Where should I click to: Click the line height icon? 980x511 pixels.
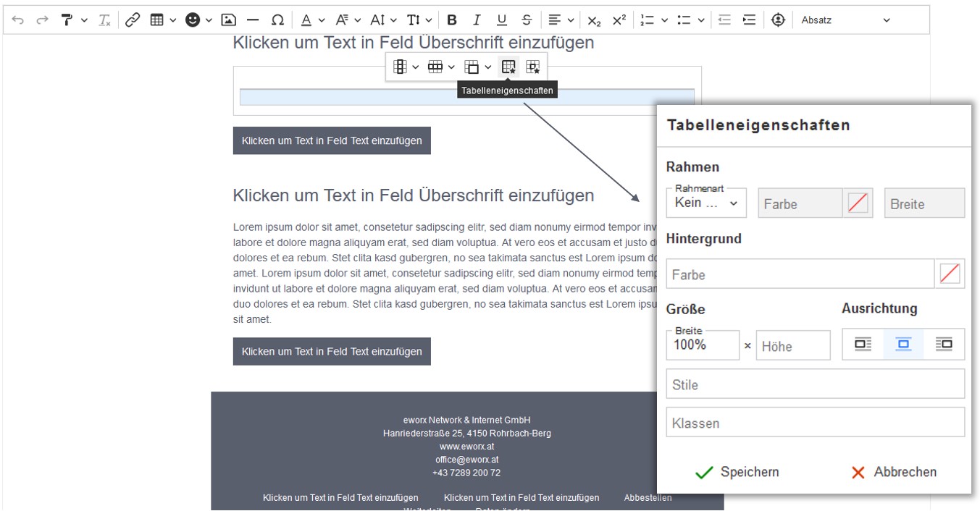(x=414, y=20)
